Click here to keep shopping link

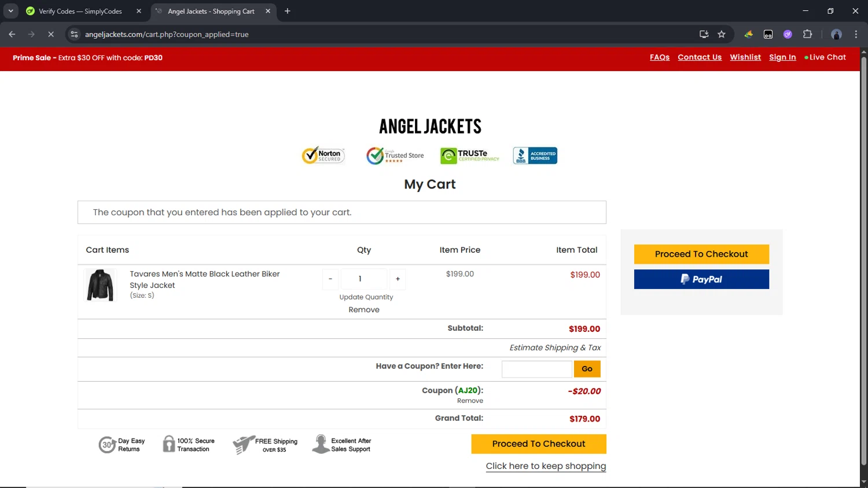[x=546, y=466]
